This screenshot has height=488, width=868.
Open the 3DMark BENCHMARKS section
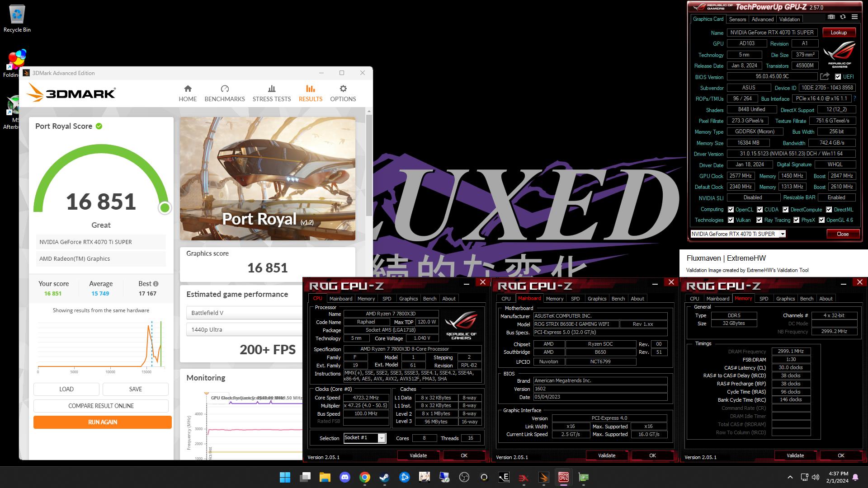225,94
